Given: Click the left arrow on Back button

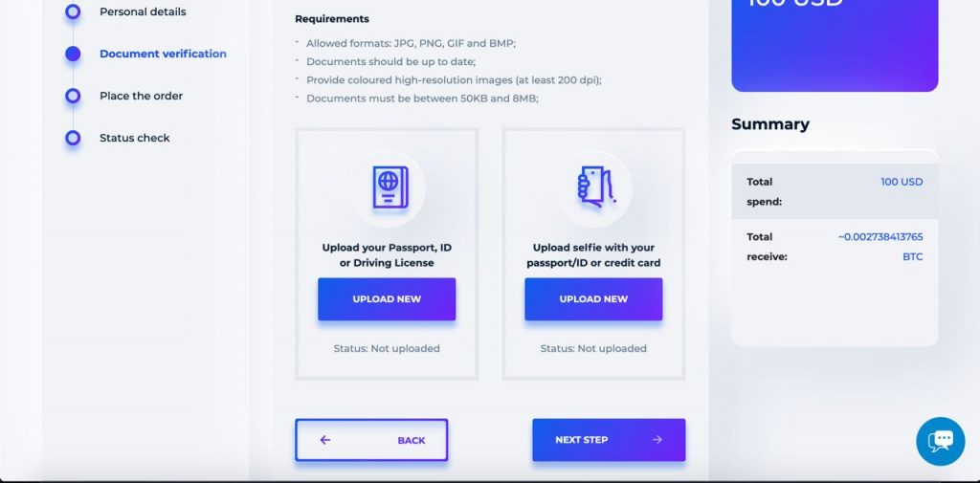Looking at the screenshot, I should [325, 440].
